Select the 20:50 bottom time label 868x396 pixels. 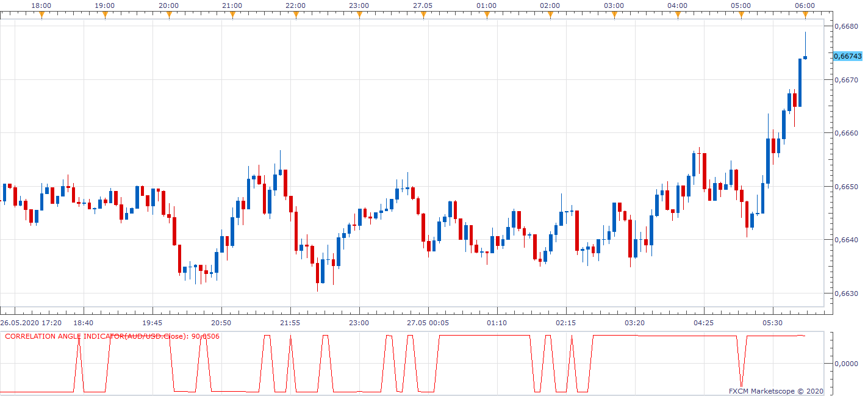click(221, 322)
